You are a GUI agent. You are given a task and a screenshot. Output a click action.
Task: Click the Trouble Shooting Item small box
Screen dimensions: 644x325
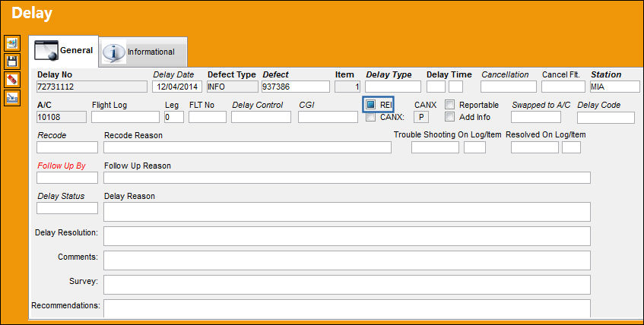(x=474, y=147)
